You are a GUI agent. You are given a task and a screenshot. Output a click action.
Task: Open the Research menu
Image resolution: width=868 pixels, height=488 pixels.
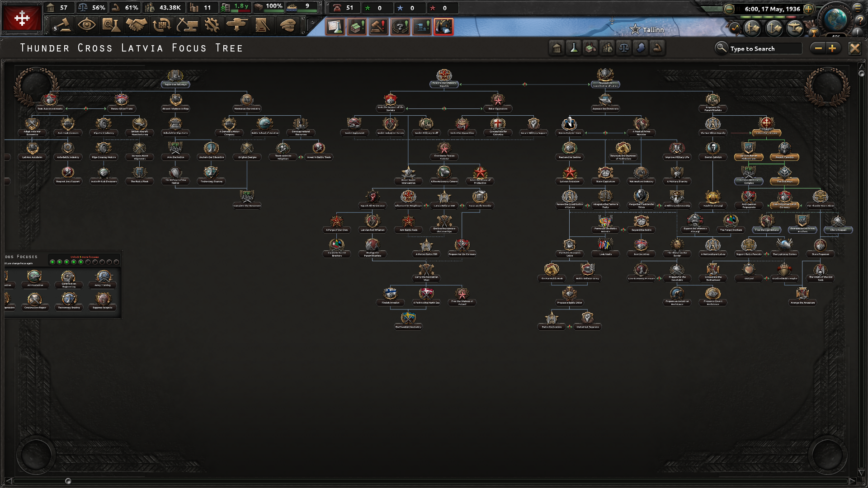(111, 25)
